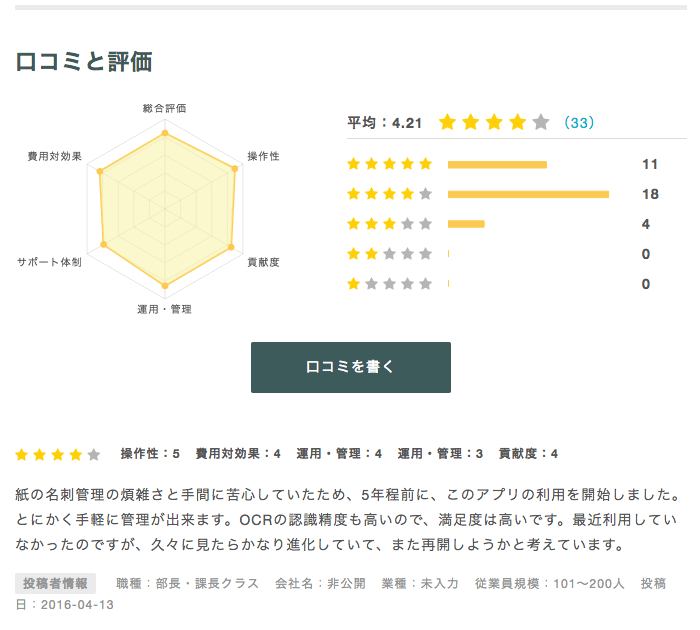This screenshot has width=700, height=630.
Task: Click the 総合評価 radar chart label
Action: click(x=164, y=108)
